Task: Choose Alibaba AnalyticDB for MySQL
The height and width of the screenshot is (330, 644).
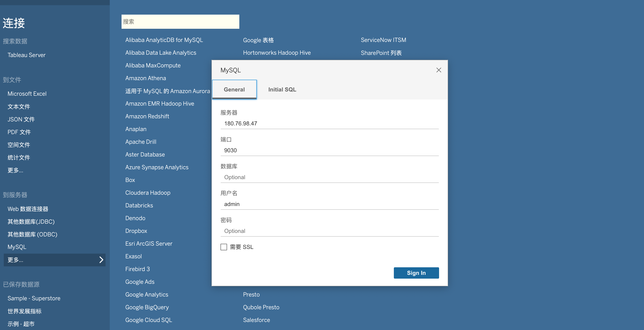Action: coord(164,40)
